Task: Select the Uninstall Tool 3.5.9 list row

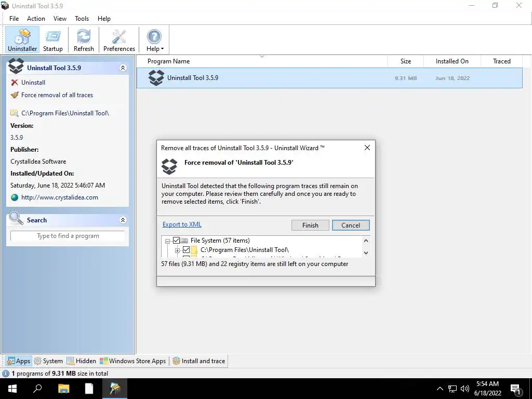Action: coord(329,78)
